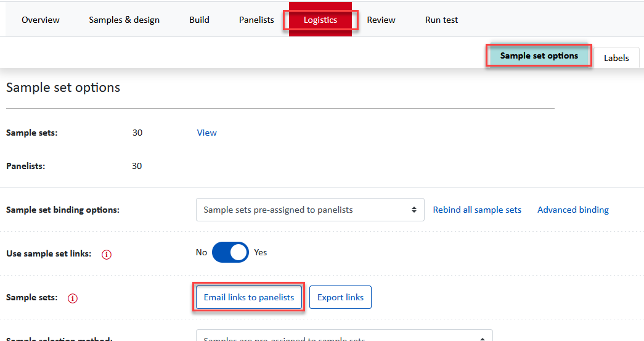Expand the Sample selection method dropdown
644x341 pixels.
[x=344, y=335]
